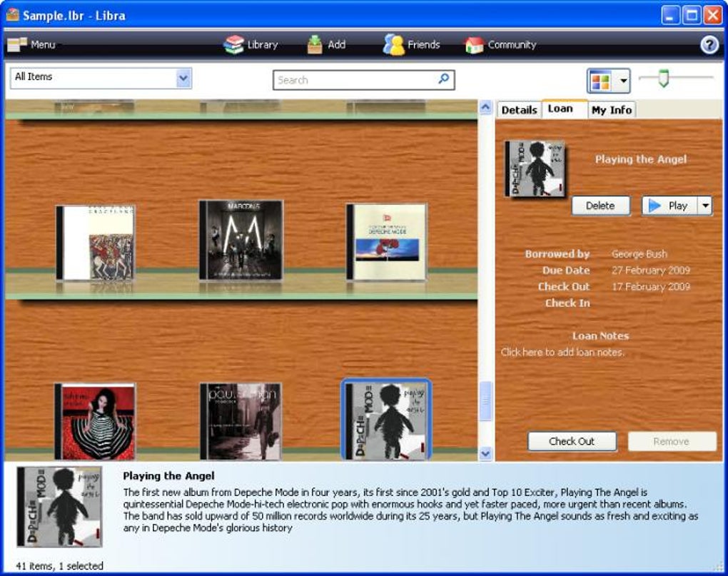Image resolution: width=728 pixels, height=576 pixels.
Task: Select the white Depeche Mode album with red flower
Action: tap(386, 242)
